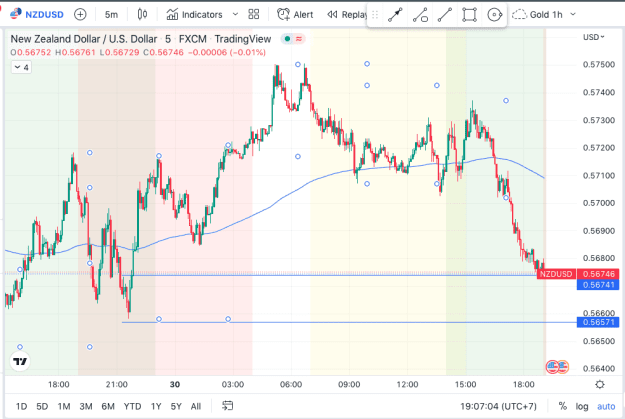
Task: Open timezone menu showing 19:07:04 (UTC+7)
Action: (498, 406)
